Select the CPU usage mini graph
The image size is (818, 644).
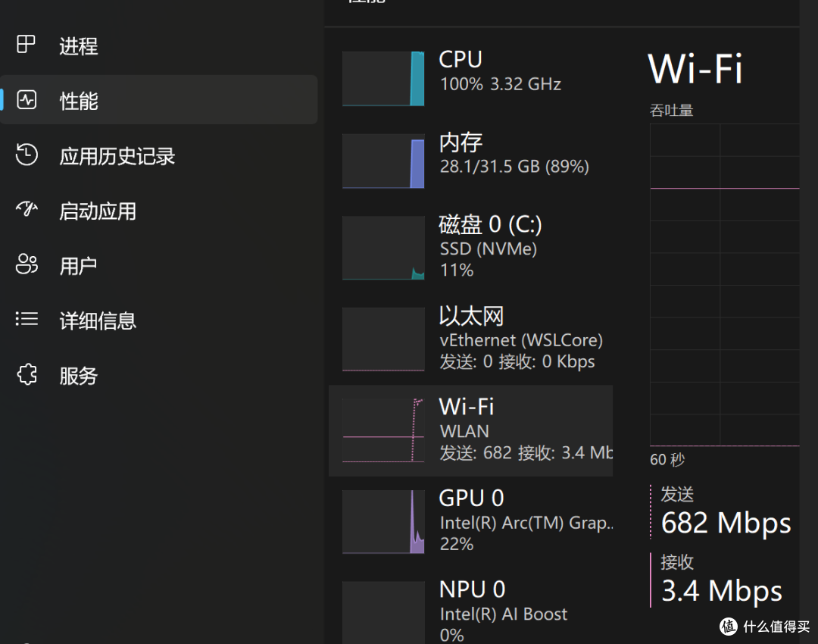[x=383, y=78]
